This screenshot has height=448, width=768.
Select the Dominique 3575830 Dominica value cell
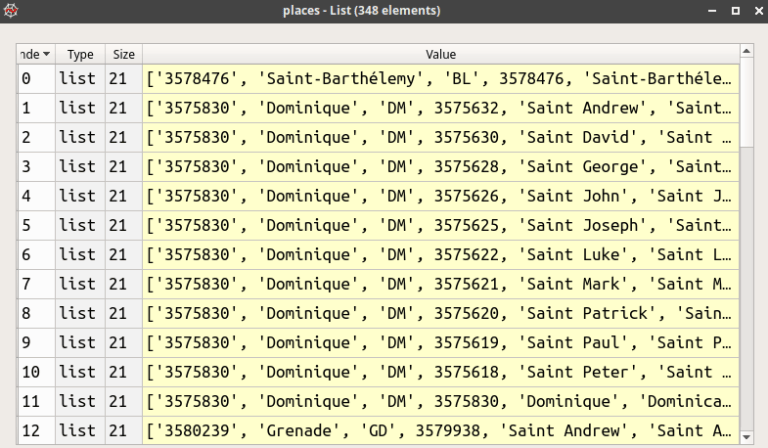441,401
